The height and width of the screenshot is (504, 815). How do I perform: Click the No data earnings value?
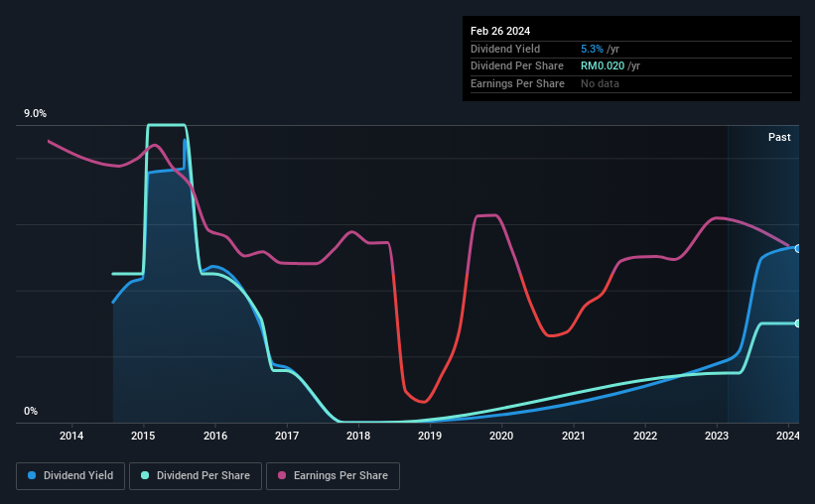[x=600, y=83]
